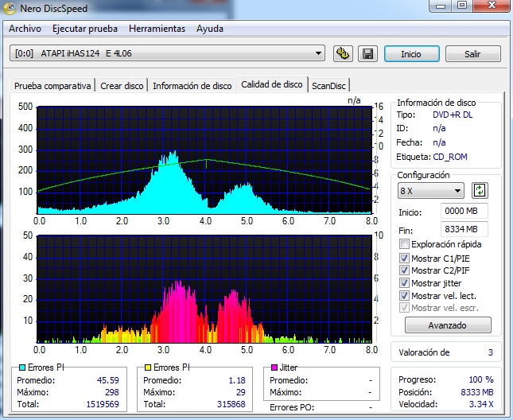
Task: Open the drive options icon next to drive selector
Action: point(343,54)
